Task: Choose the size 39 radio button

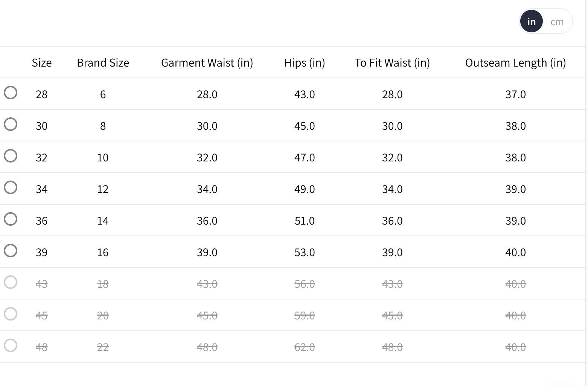Action: click(11, 251)
